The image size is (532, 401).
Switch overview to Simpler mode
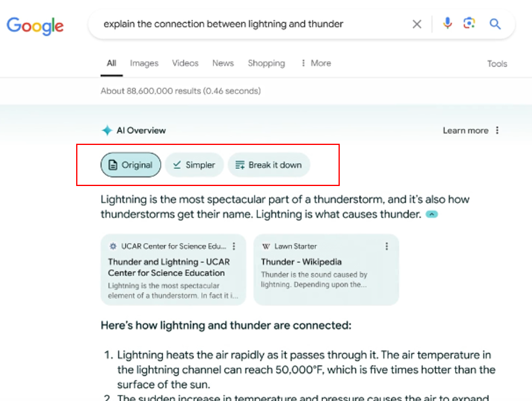tap(194, 165)
